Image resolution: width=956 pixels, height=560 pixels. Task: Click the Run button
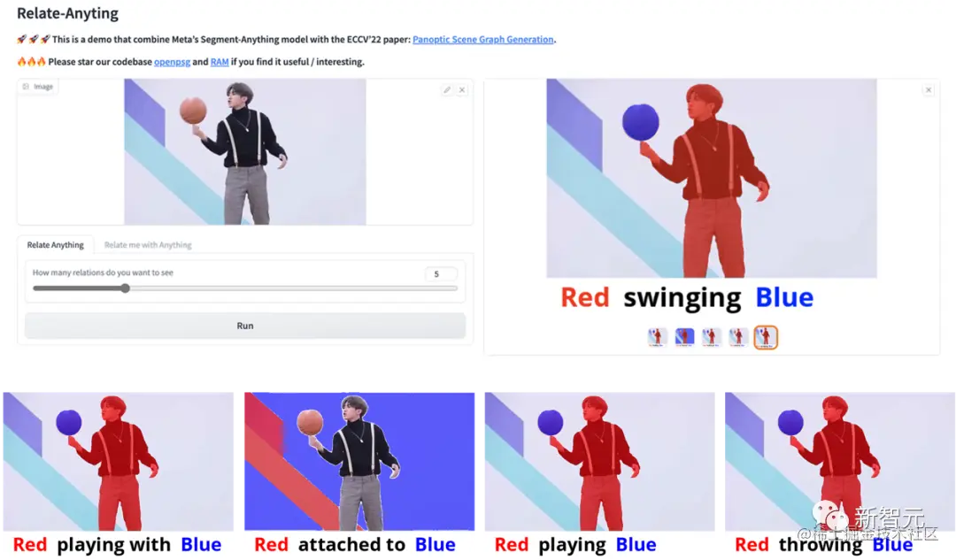coord(245,326)
